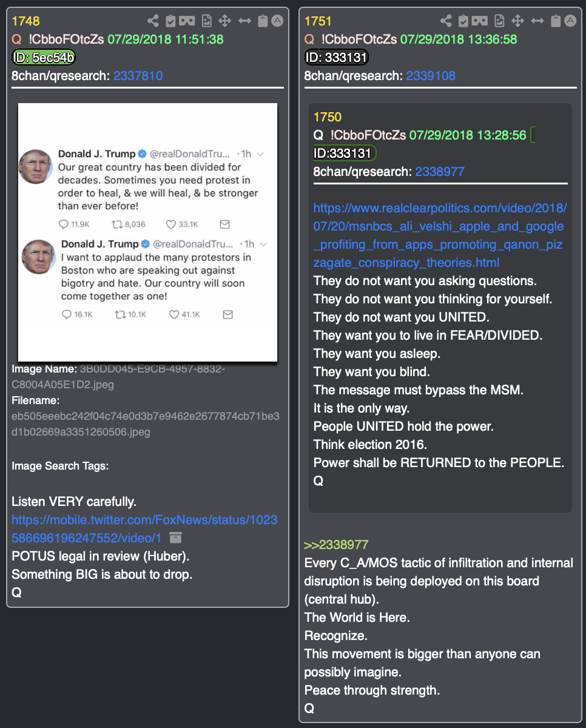Open VR goggles view icon on post 1748

tap(187, 21)
